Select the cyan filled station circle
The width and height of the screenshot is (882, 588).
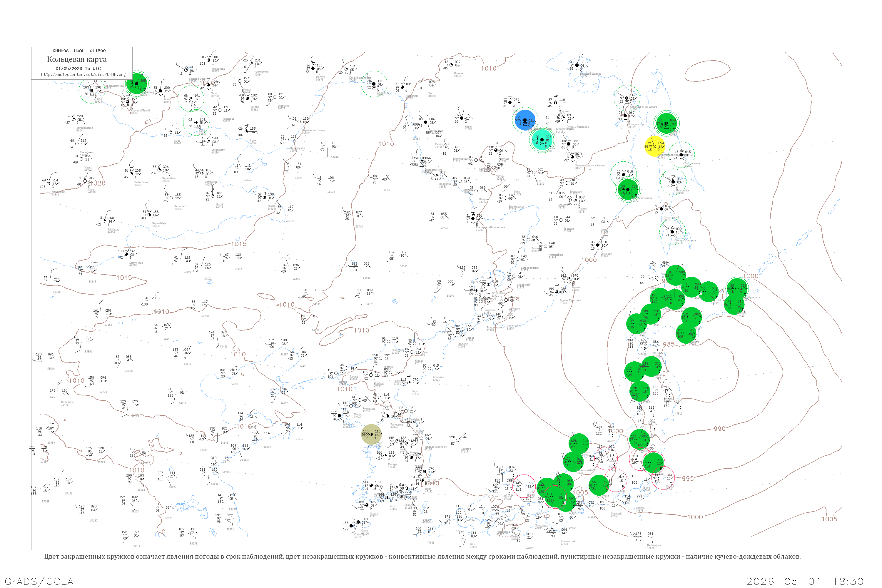tap(542, 139)
